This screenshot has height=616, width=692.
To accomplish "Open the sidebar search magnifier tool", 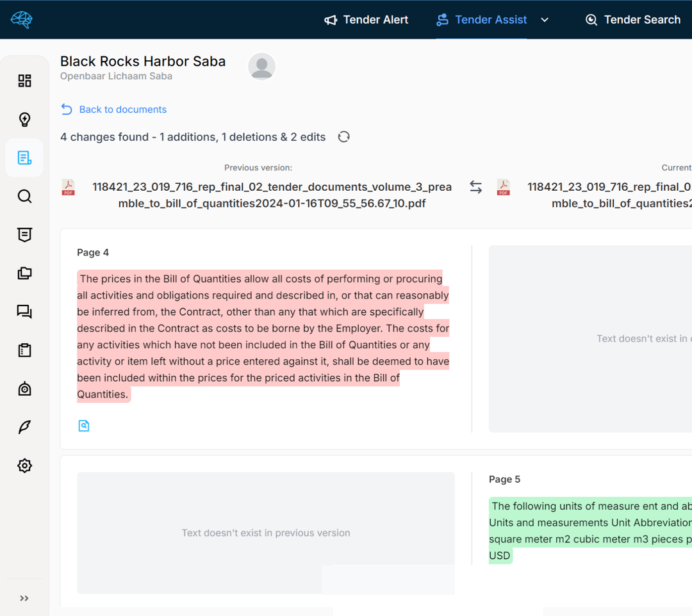I will coord(24,196).
